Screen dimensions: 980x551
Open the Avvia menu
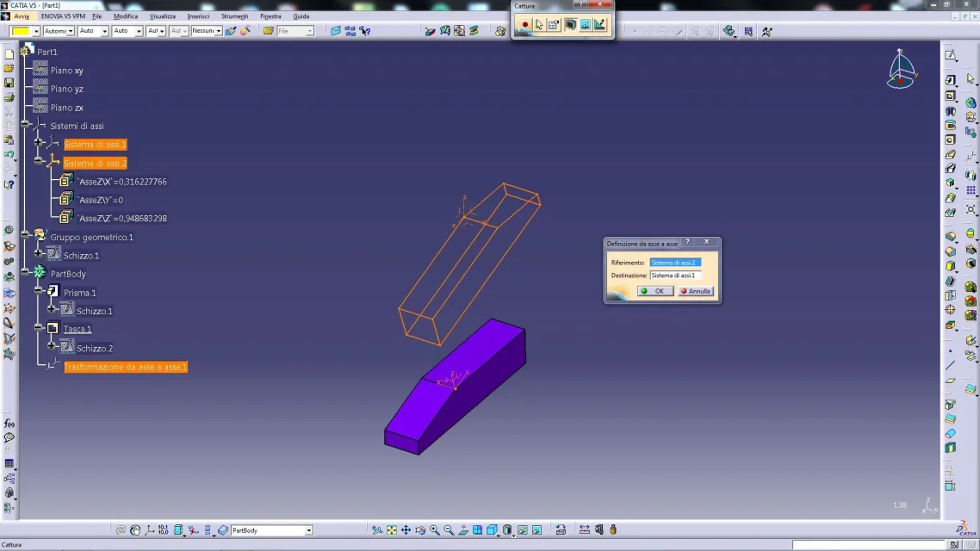(22, 16)
